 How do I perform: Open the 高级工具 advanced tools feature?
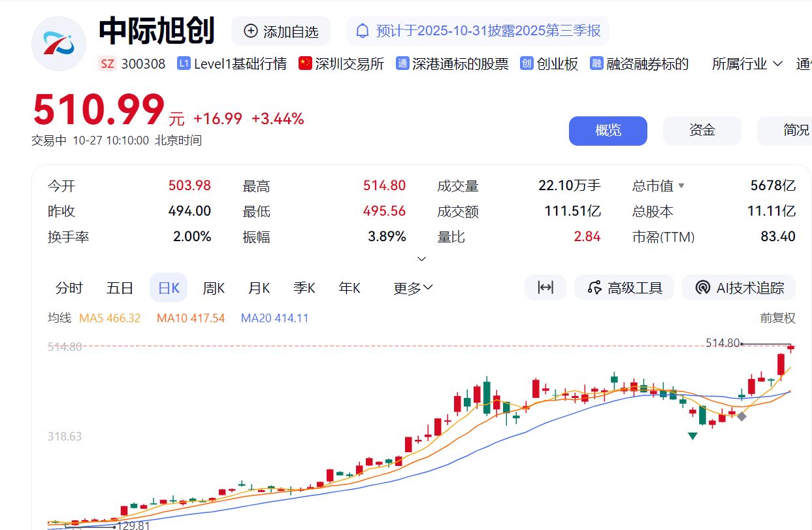pyautogui.click(x=624, y=287)
